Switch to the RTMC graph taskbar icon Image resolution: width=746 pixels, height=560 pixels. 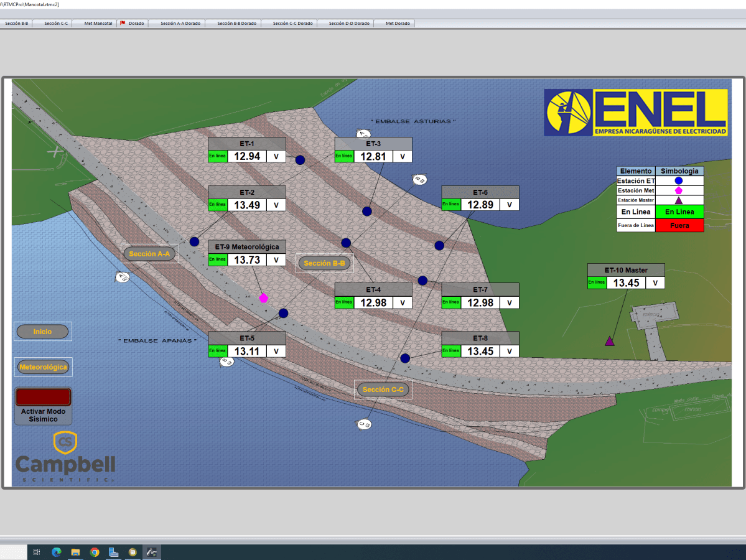point(151,552)
